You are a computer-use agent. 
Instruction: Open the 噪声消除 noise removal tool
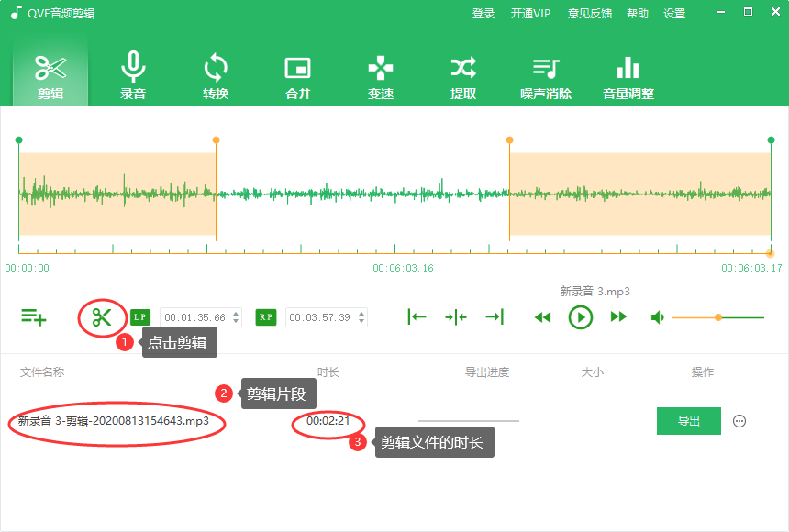pyautogui.click(x=545, y=76)
